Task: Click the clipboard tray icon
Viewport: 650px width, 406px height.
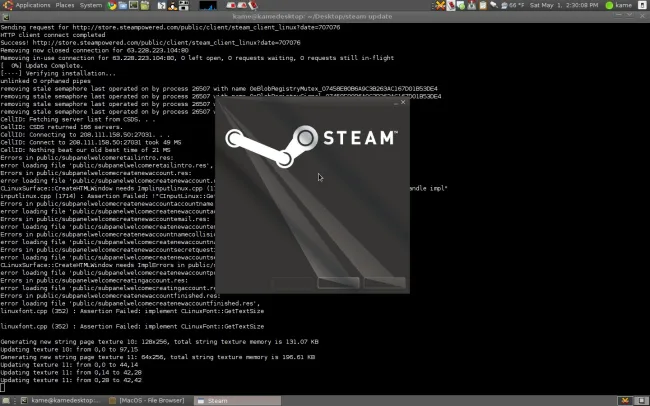Action: [483, 5]
